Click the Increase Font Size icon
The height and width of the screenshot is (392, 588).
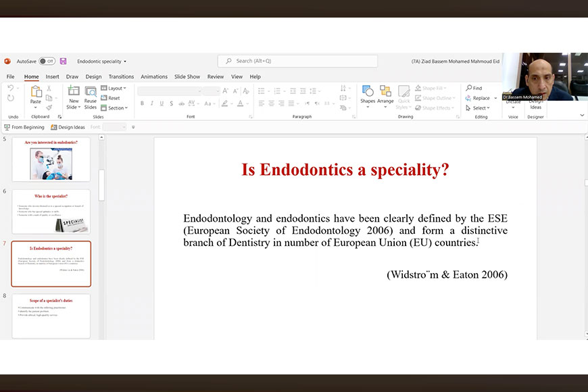point(225,91)
